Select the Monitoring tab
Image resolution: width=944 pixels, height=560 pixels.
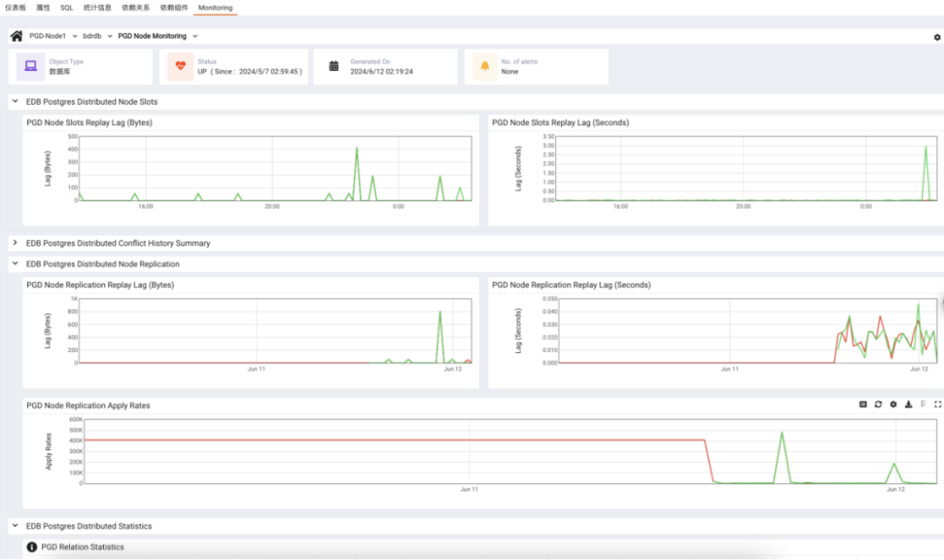215,8
